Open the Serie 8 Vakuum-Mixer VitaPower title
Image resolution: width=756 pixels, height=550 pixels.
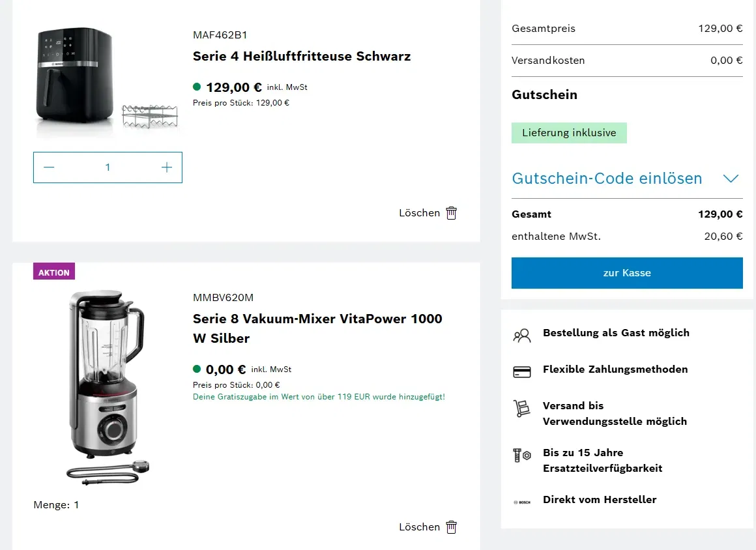coord(317,328)
